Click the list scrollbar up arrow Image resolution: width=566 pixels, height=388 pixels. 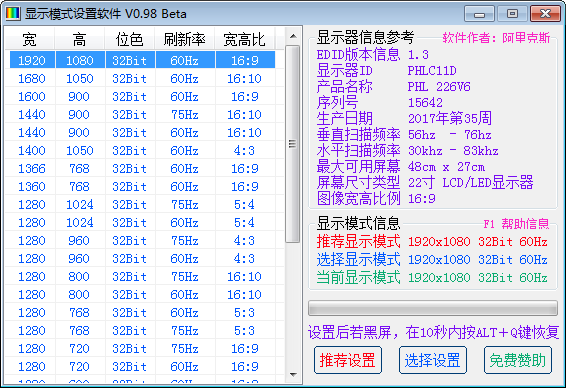(293, 36)
